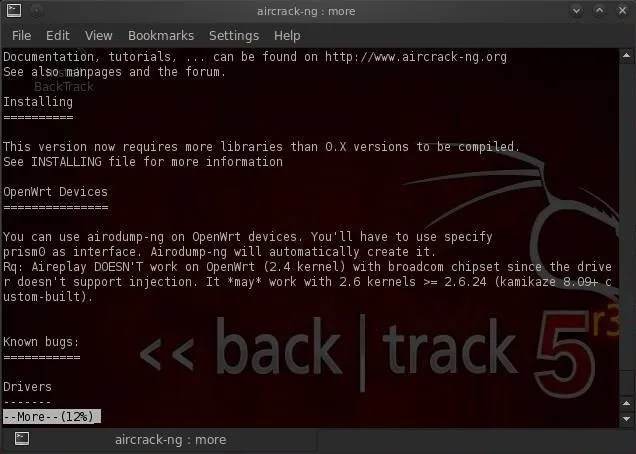Click the terminal icon in the bottom tab
The width and height of the screenshot is (636, 454).
pos(22,438)
